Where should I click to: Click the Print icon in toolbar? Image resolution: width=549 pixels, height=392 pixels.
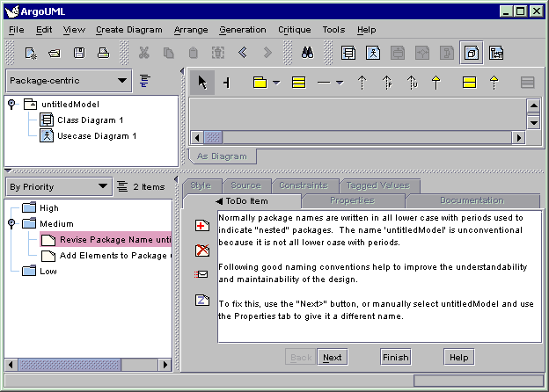pos(103,53)
